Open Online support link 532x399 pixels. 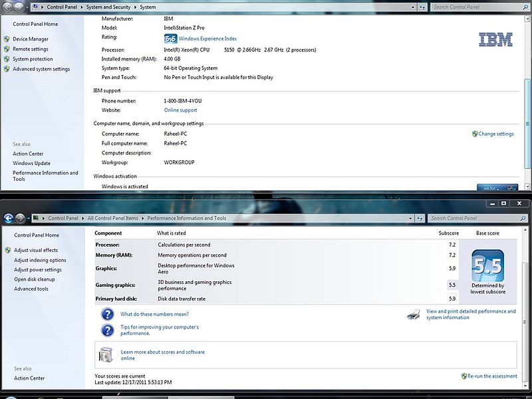point(180,110)
